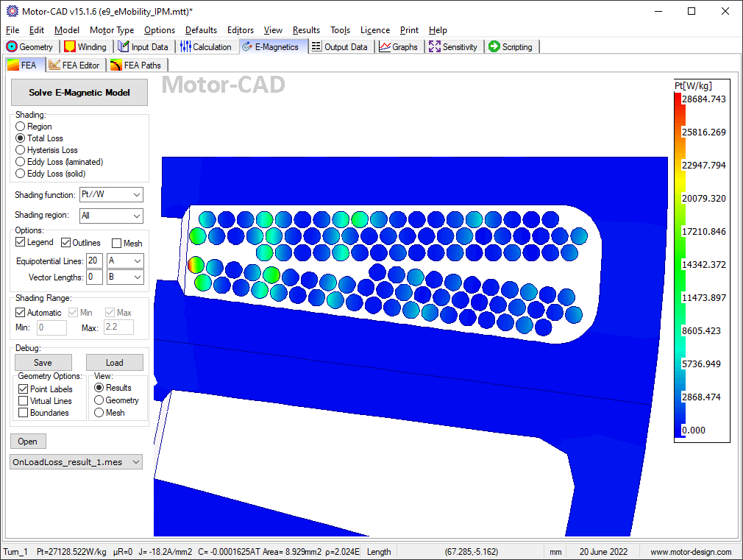
Task: Open the Calculation tab icon
Action: point(185,47)
